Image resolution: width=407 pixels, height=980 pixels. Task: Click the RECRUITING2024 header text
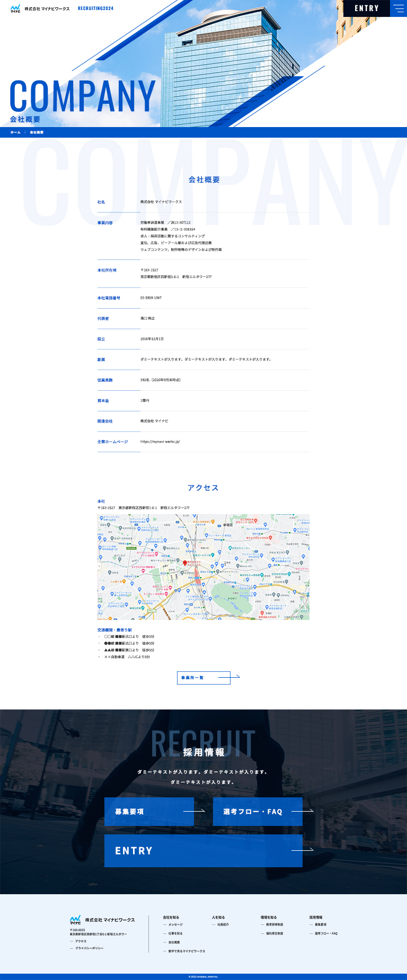pos(95,8)
